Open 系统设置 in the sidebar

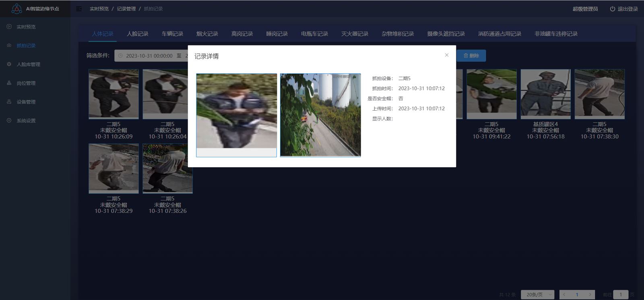click(x=26, y=121)
